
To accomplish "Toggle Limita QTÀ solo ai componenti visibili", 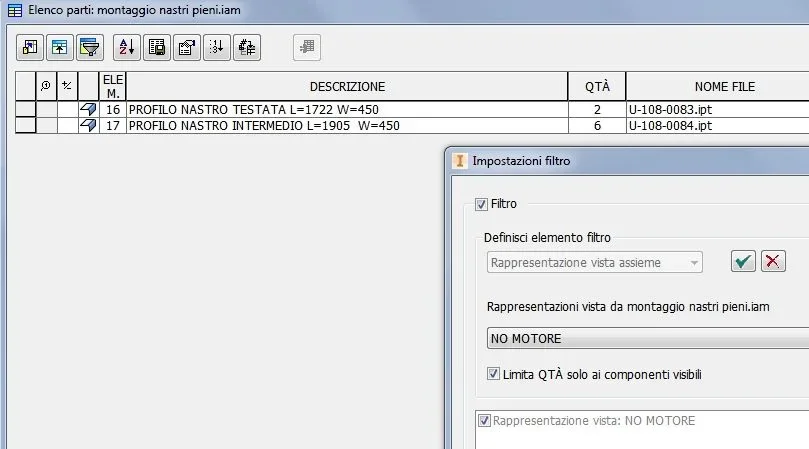I will (x=493, y=374).
